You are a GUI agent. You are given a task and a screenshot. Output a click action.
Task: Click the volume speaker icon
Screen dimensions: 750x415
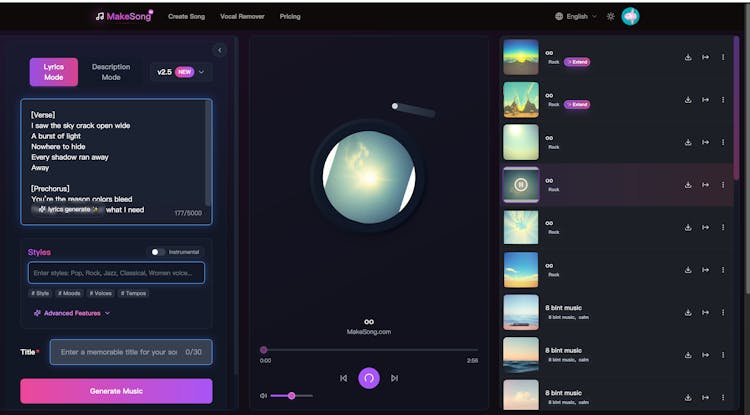(264, 396)
